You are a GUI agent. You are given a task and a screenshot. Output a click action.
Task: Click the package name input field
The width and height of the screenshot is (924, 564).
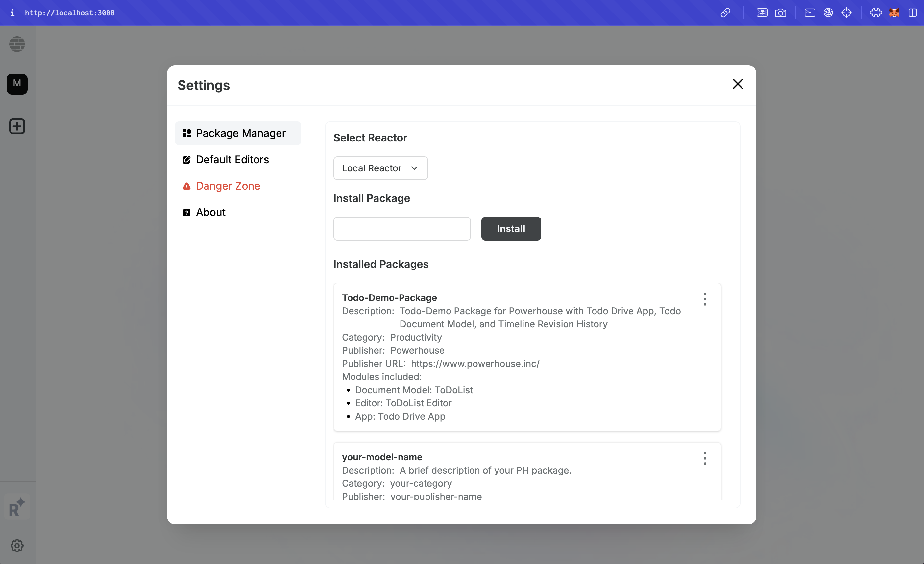coord(401,228)
